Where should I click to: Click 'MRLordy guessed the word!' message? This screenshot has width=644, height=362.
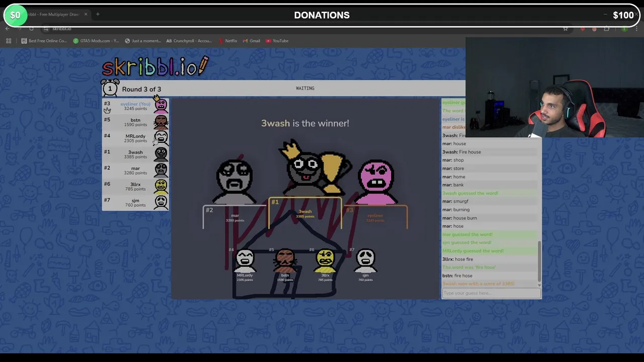point(473,251)
